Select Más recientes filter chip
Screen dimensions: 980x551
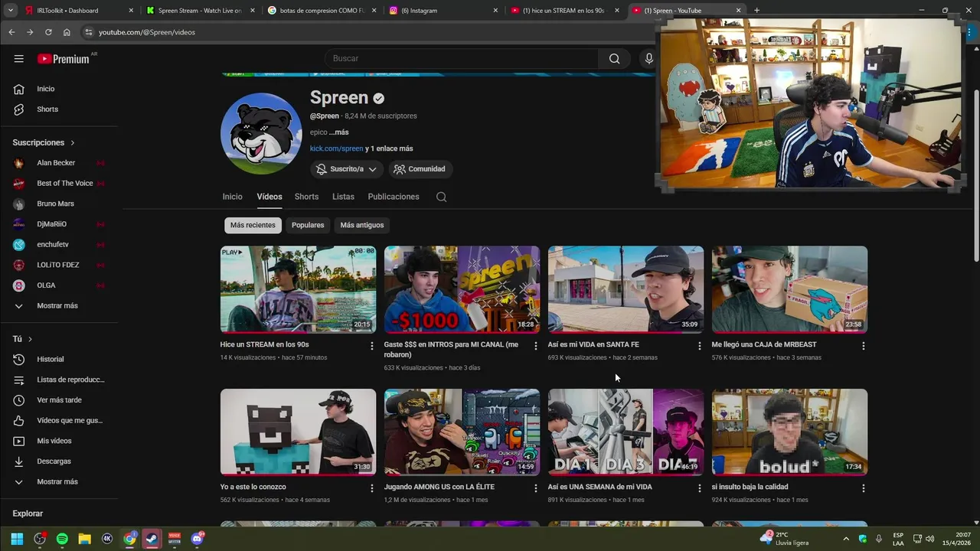point(253,225)
